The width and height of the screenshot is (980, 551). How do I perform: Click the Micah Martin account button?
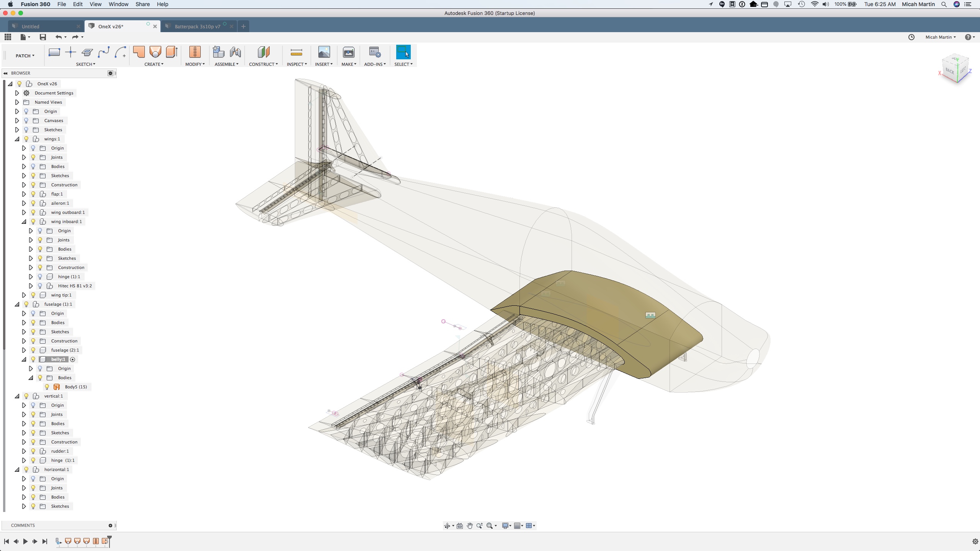pyautogui.click(x=941, y=37)
